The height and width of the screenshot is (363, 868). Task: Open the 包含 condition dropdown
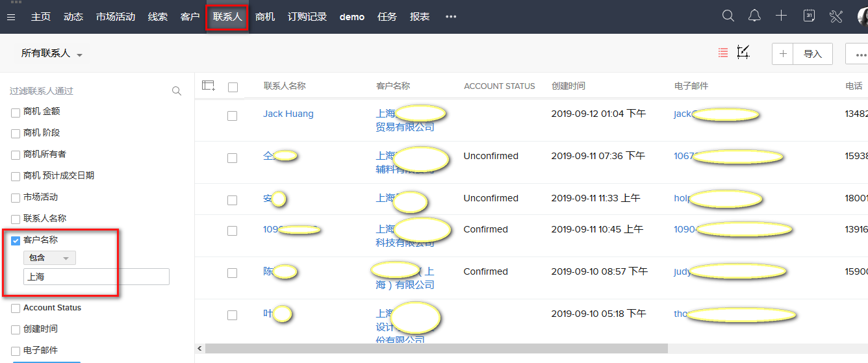coord(49,258)
